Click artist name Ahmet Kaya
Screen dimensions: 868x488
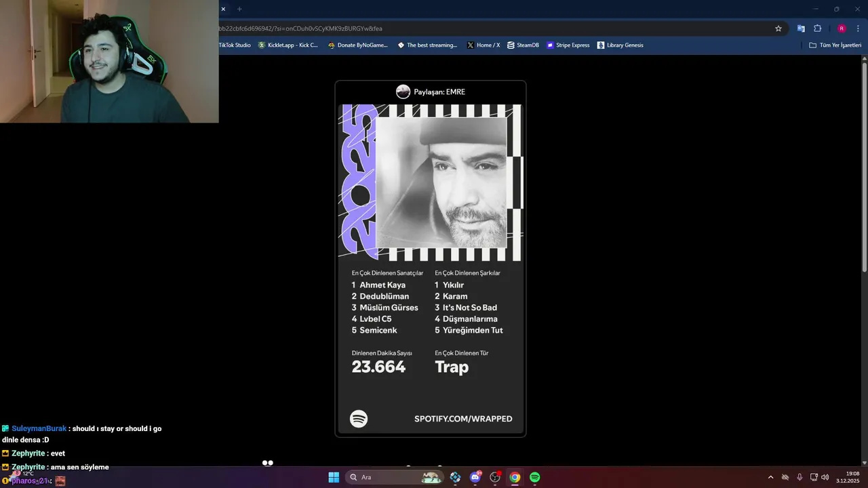(382, 285)
